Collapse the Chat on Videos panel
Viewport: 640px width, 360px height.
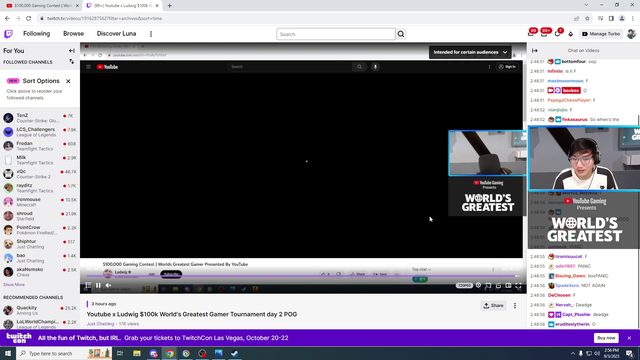pyautogui.click(x=535, y=51)
